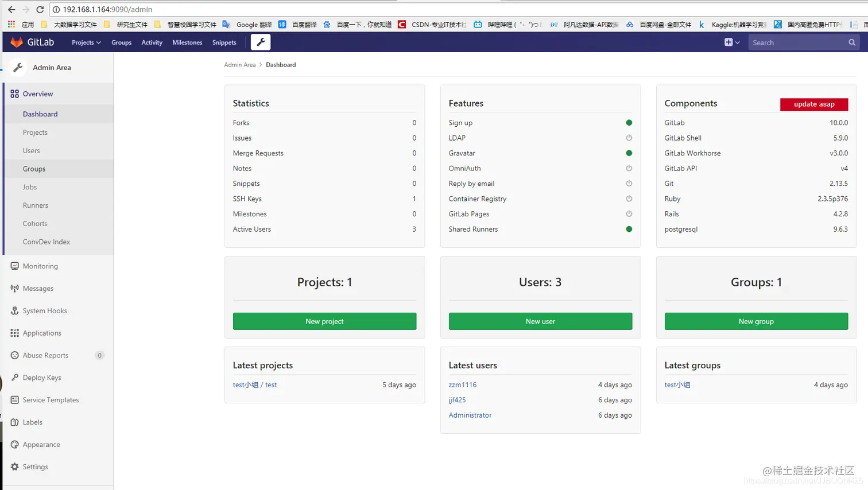Click the Projects: 1 heading
Screen dimensions: 868x490
324,282
